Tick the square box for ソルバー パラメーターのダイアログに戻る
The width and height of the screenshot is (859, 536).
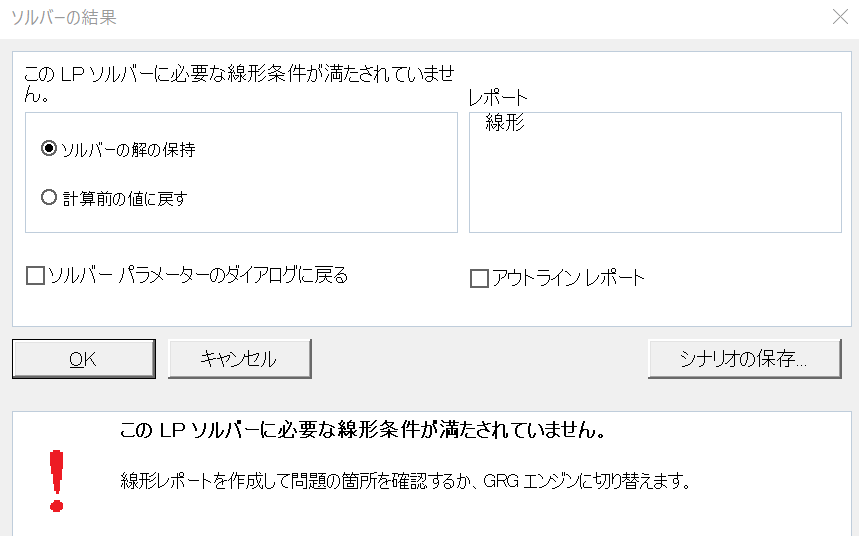click(35, 276)
